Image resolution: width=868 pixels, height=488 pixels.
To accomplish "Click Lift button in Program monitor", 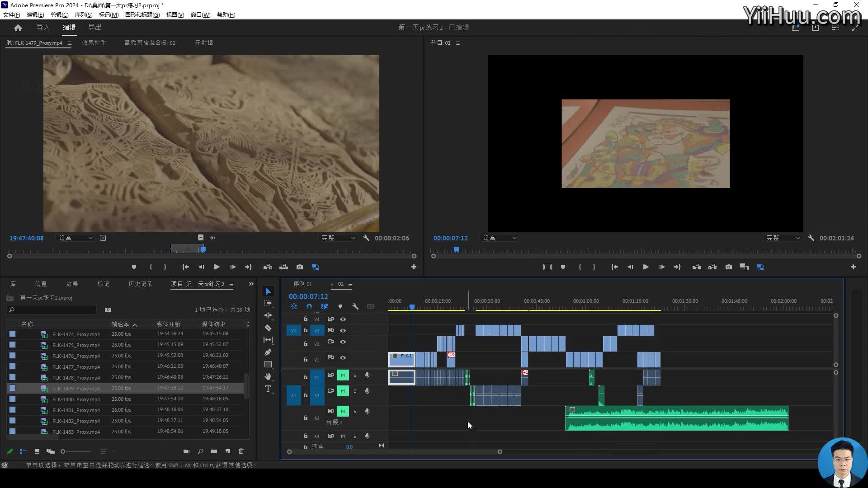I will pyautogui.click(x=697, y=267).
